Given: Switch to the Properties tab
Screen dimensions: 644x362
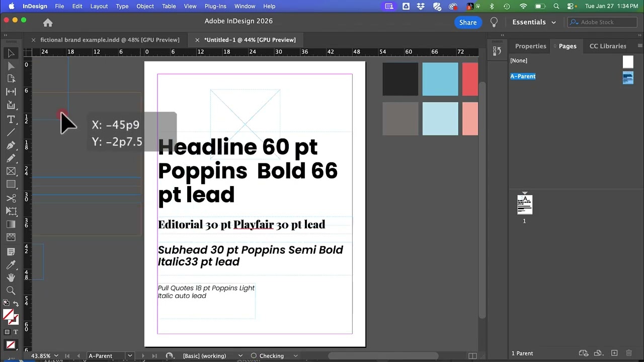Looking at the screenshot, I should tap(530, 46).
